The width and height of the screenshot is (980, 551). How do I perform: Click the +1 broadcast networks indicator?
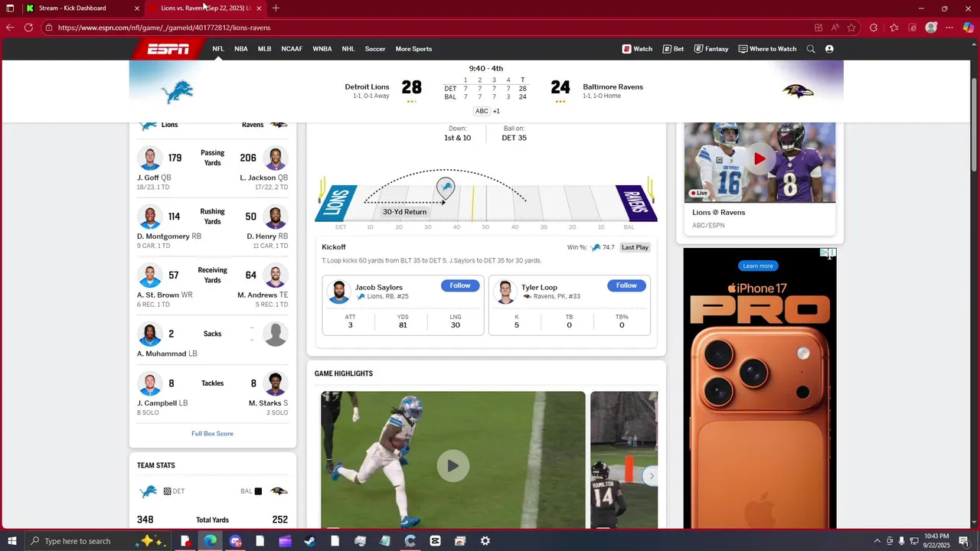pyautogui.click(x=496, y=111)
